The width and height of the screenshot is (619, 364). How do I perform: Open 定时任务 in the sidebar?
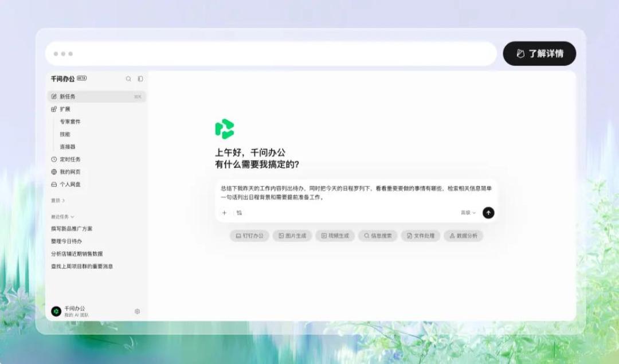[x=66, y=159]
